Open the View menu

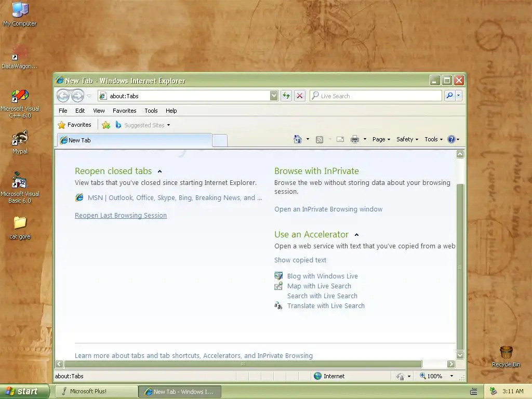point(99,111)
